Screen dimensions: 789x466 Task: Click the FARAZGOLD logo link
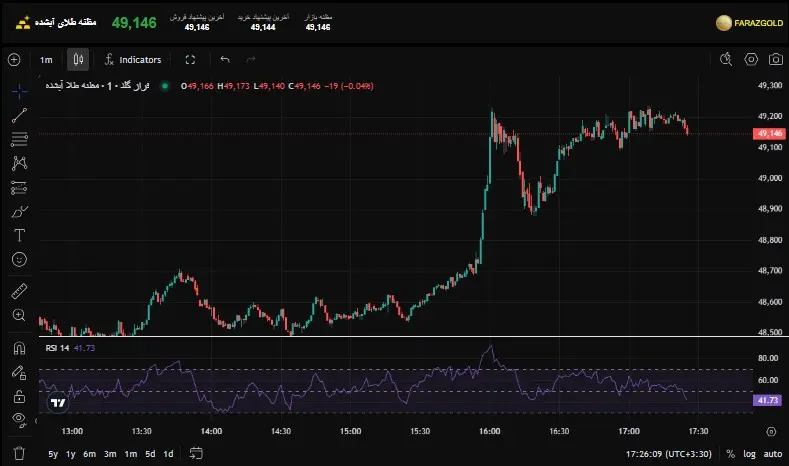(748, 21)
